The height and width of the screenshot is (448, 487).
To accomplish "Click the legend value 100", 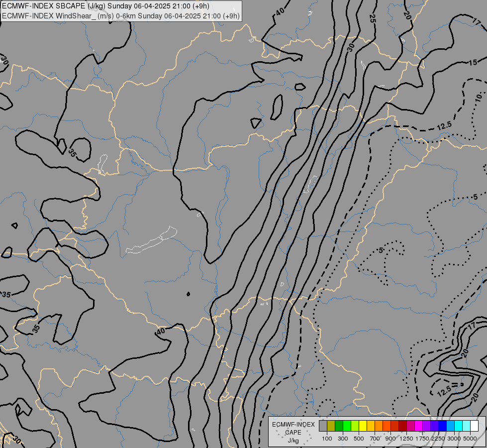I will coord(327,439).
